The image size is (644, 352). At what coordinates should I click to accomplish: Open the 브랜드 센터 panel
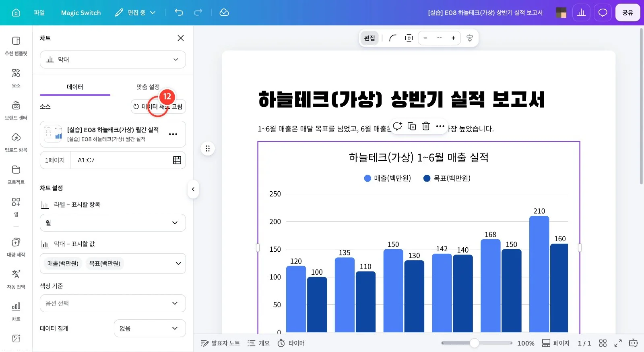tap(16, 110)
